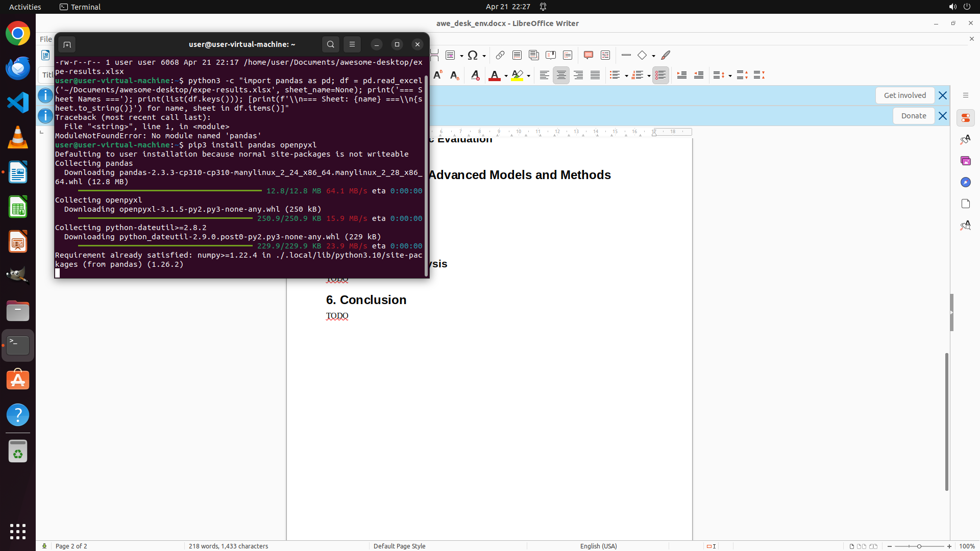Insert a comment from the toolbar
This screenshot has height=551, width=980.
point(588,55)
